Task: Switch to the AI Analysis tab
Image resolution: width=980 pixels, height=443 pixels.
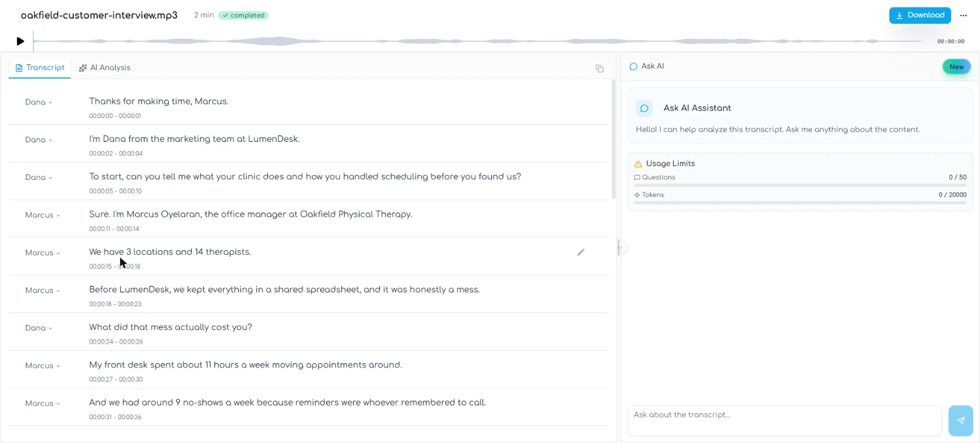Action: point(105,67)
